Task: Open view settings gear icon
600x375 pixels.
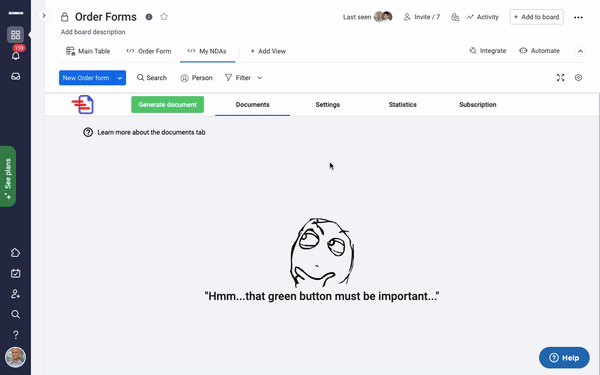Action: tap(578, 78)
